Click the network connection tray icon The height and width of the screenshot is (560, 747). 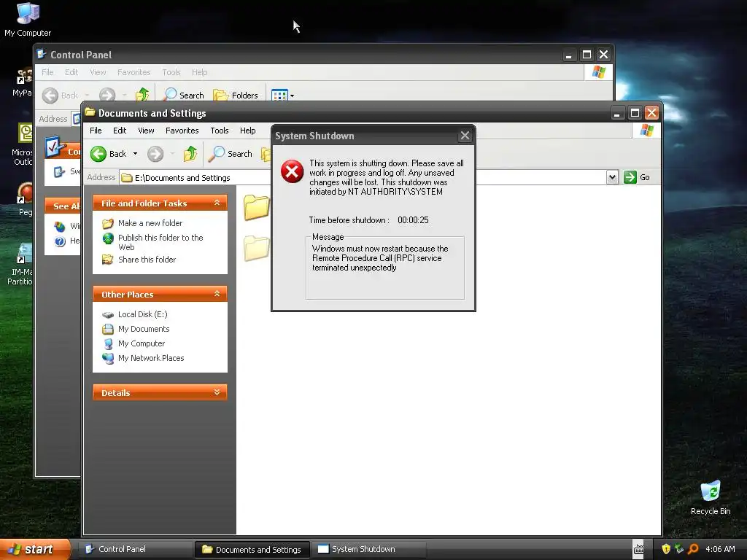pos(679,549)
